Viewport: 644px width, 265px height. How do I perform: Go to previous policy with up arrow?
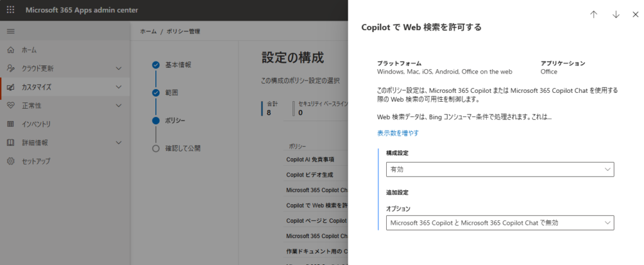[594, 14]
